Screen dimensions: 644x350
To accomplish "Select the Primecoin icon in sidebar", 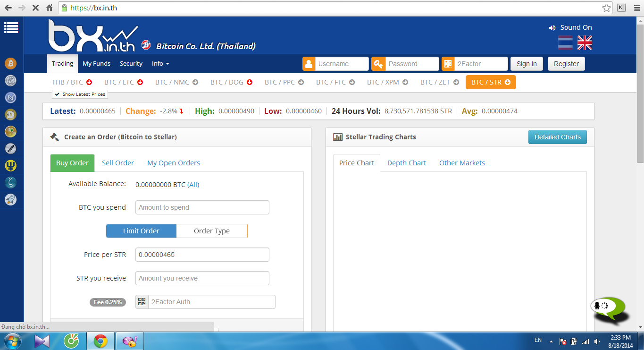I will (x=10, y=166).
